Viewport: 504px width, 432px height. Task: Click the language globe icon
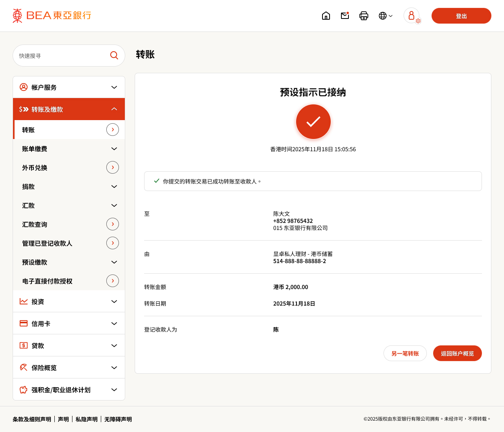pos(382,16)
